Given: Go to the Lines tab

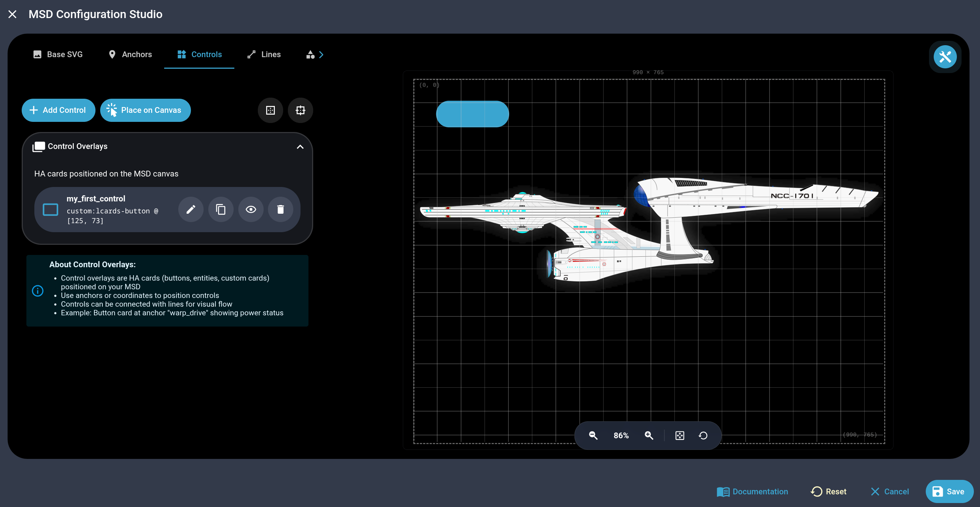Looking at the screenshot, I should [264, 54].
